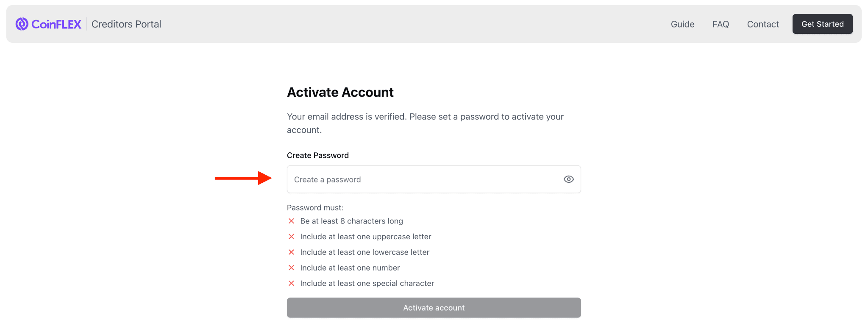Click the red X beside 8 characters rule

(291, 221)
